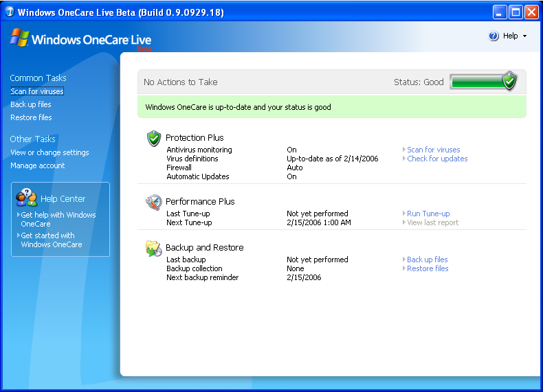The width and height of the screenshot is (543, 392).
Task: Click the greyed View last report link
Action: click(432, 223)
